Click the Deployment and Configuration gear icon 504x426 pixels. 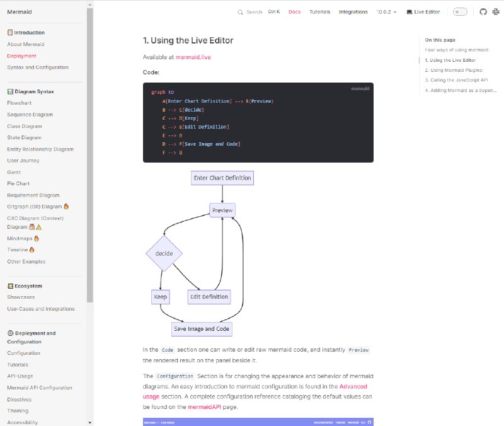10,333
